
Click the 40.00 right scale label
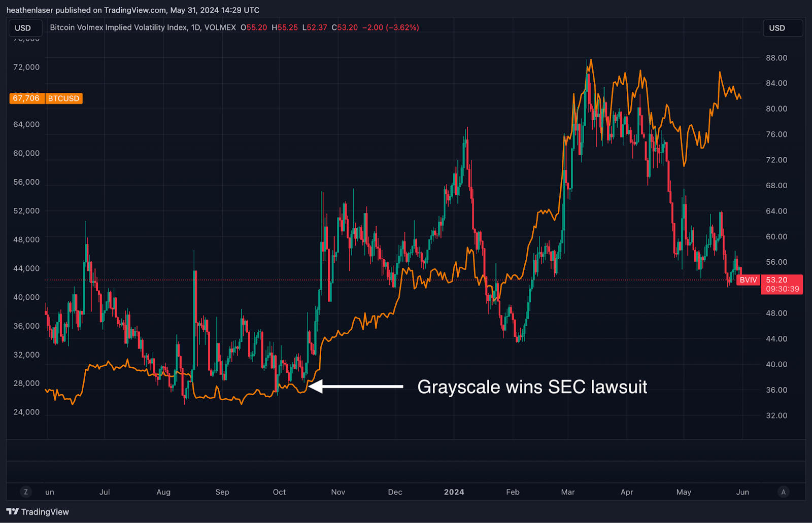click(776, 364)
